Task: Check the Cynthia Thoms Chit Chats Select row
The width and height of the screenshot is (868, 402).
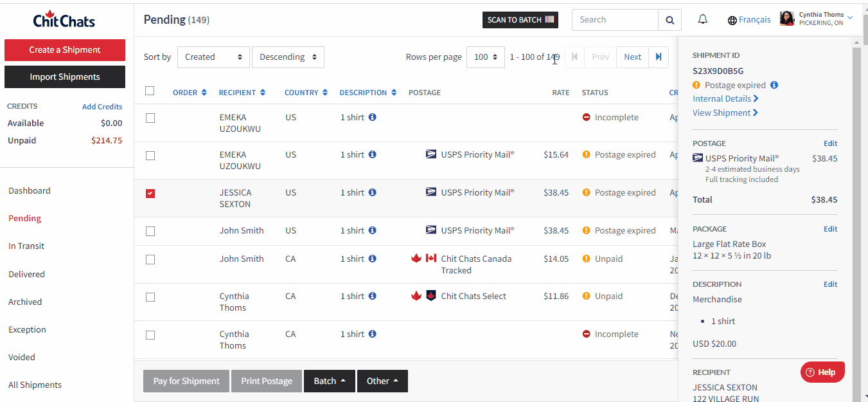Action: click(150, 297)
